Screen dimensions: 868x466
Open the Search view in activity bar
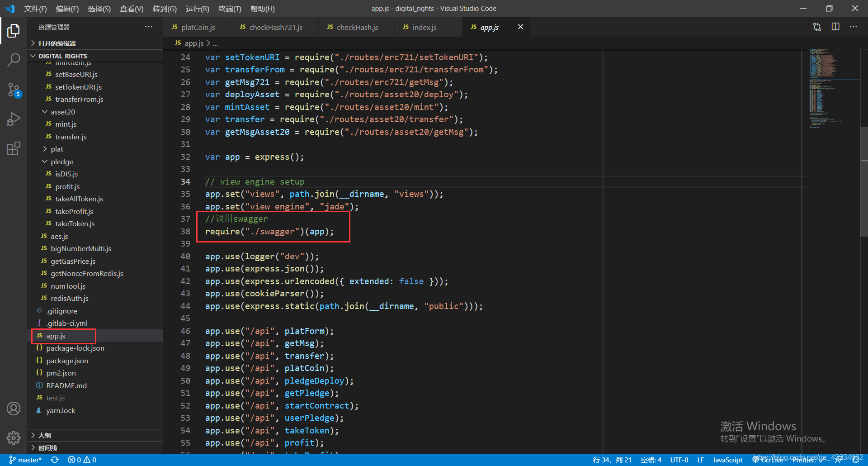[x=14, y=60]
